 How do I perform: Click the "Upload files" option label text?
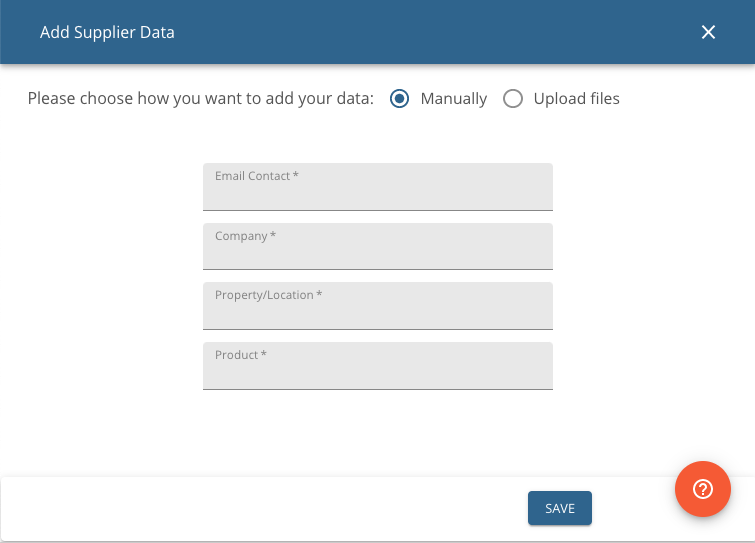click(576, 99)
